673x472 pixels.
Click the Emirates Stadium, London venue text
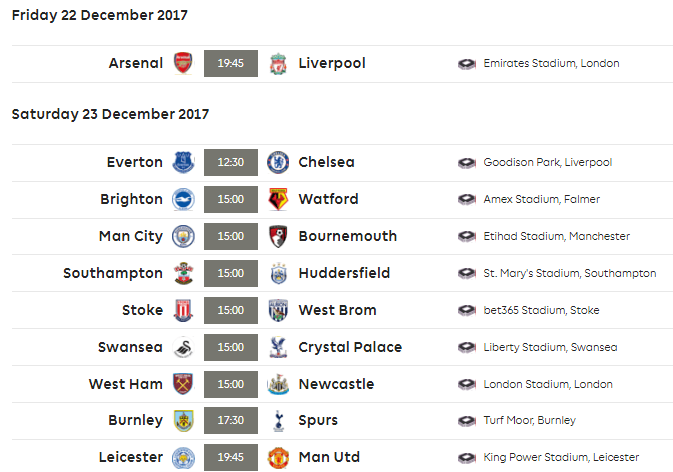pyautogui.click(x=551, y=64)
